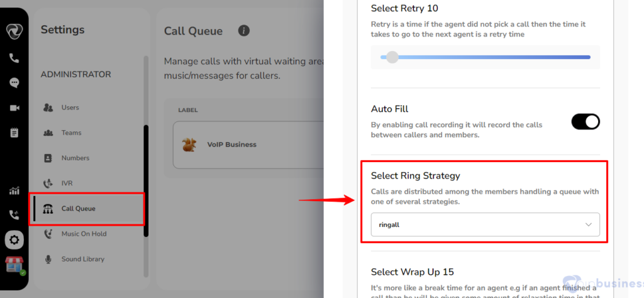Click the Select Retry slider handle
This screenshot has height=298, width=644.
point(392,57)
